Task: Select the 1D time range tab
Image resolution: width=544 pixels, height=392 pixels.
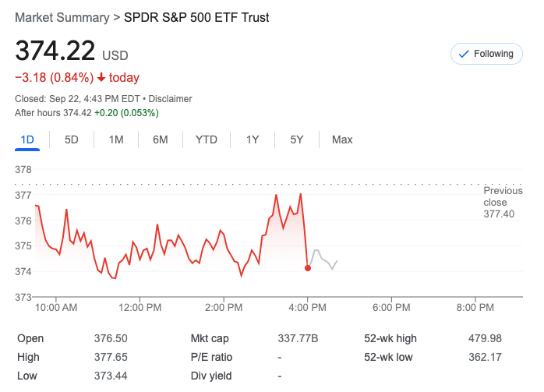Action: click(x=27, y=139)
